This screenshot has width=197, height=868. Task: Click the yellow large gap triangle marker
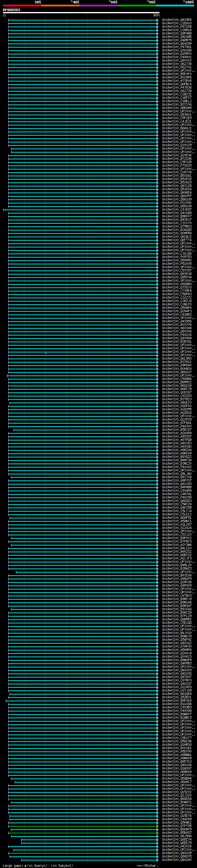(46, 353)
